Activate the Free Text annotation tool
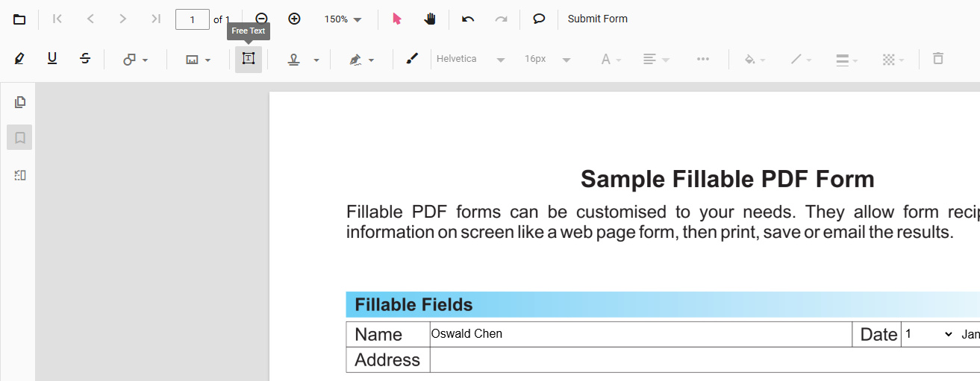 pyautogui.click(x=248, y=59)
